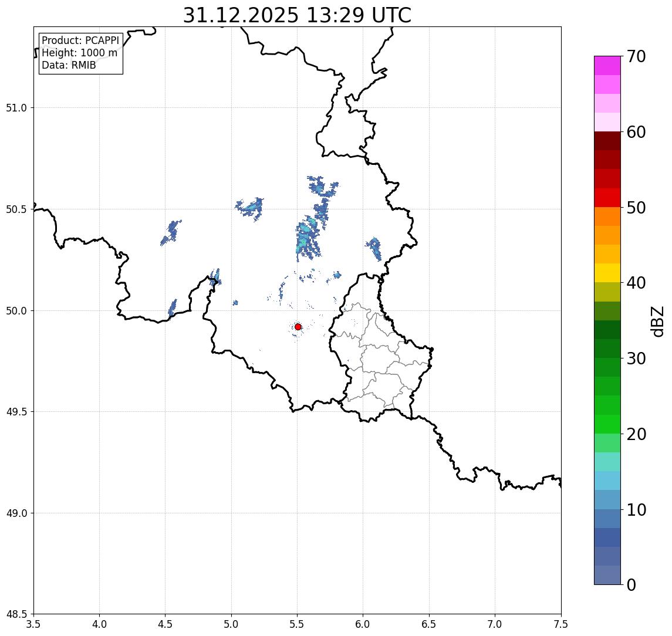Click longitude axis label 7.0

click(495, 624)
